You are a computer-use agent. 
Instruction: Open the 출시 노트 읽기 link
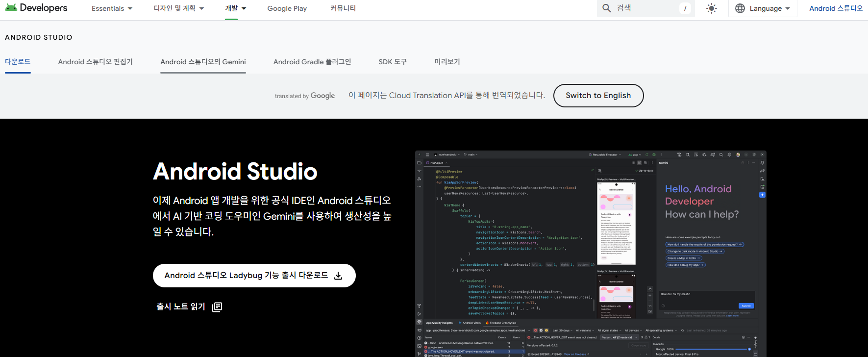pyautogui.click(x=189, y=306)
